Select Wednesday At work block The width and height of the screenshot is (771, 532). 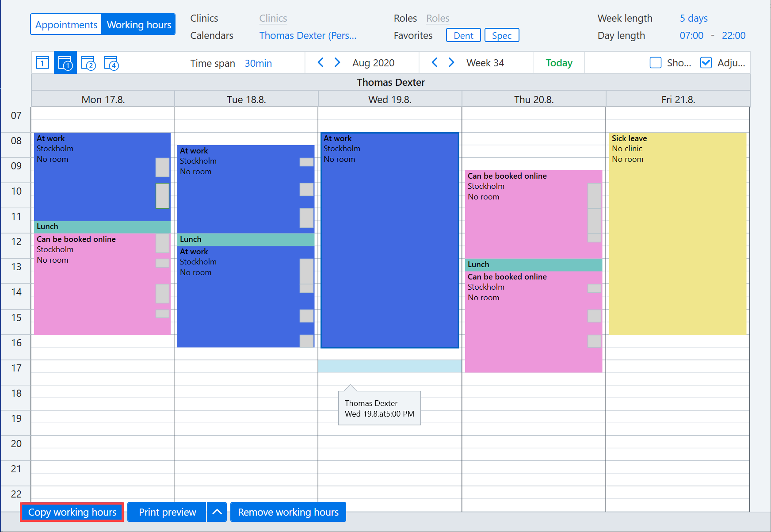389,240
